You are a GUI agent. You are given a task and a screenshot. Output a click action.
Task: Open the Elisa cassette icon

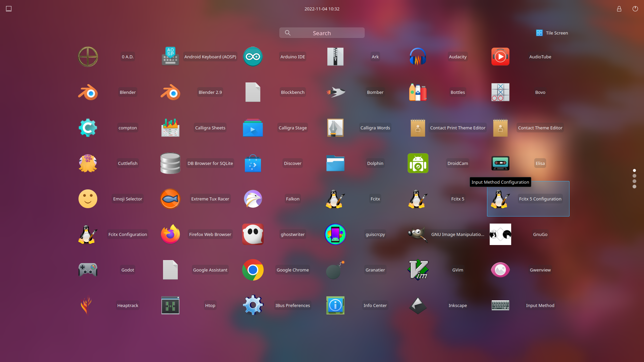click(x=500, y=163)
